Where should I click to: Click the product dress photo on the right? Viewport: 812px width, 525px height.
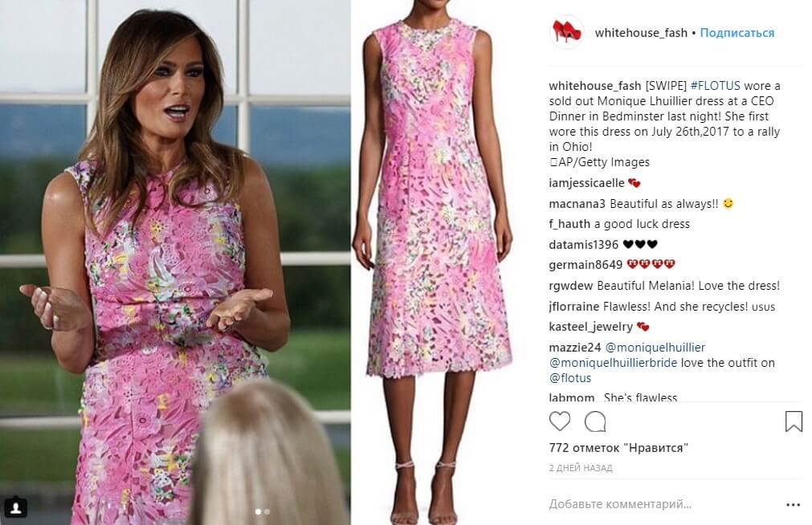[x=435, y=262]
